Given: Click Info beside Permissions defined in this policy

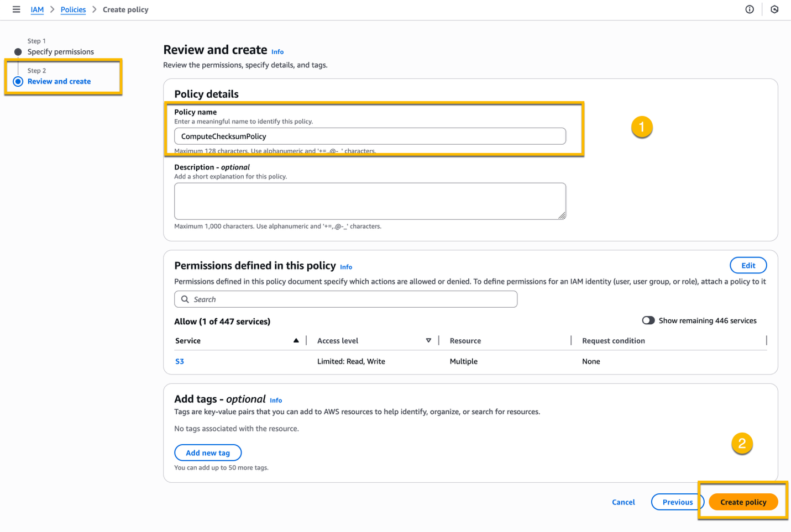Looking at the screenshot, I should (x=346, y=267).
